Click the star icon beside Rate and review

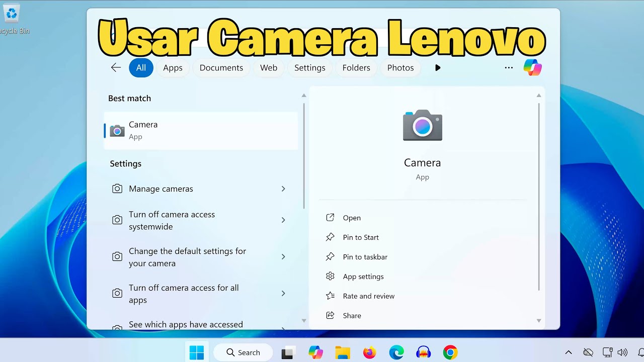click(330, 296)
